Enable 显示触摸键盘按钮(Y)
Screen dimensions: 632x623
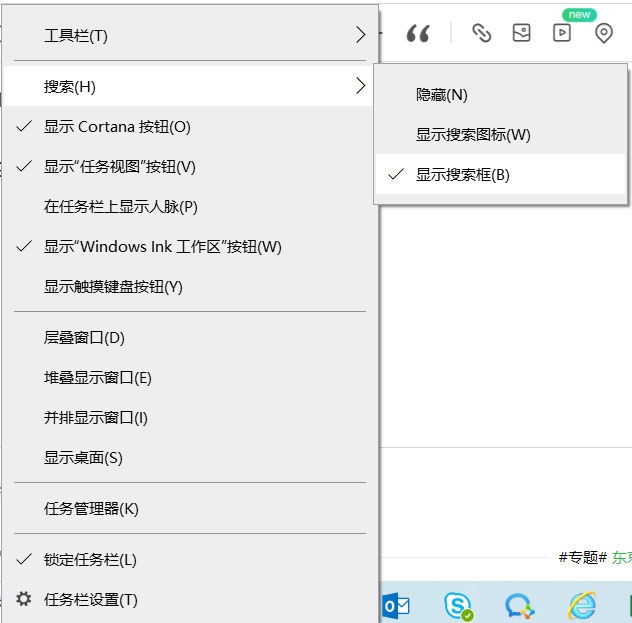pyautogui.click(x=189, y=287)
